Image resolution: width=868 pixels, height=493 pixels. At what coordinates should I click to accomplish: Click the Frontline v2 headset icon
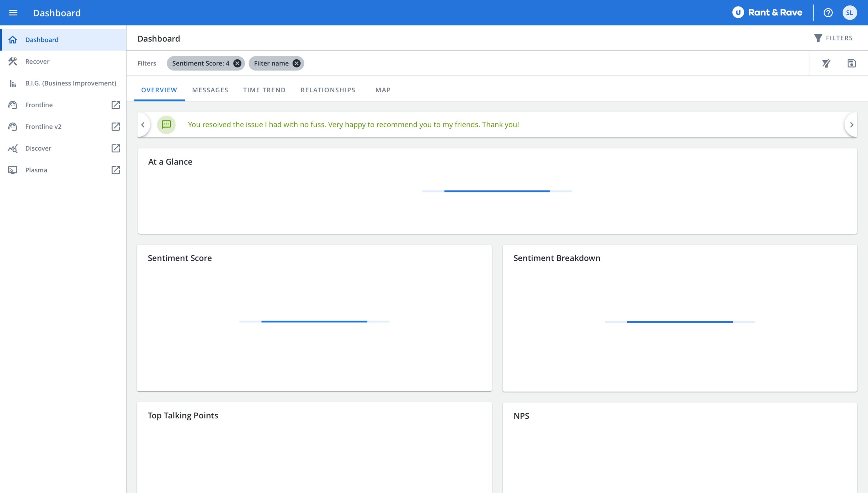click(x=13, y=127)
